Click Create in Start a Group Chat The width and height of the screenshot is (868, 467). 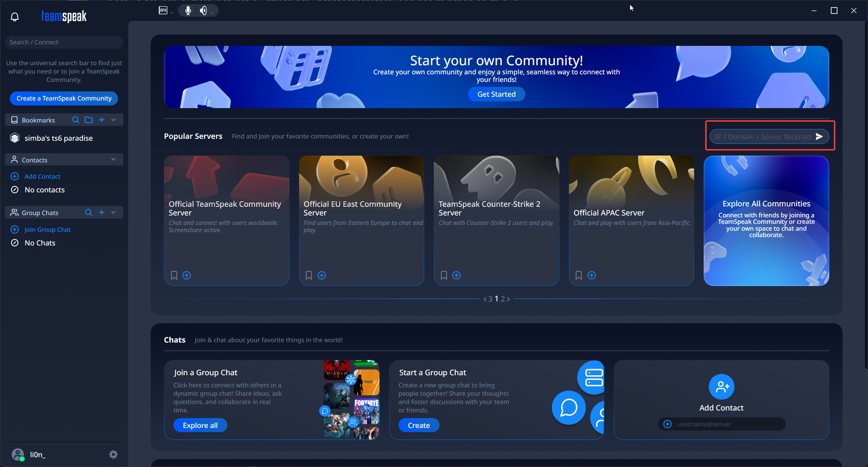point(419,425)
